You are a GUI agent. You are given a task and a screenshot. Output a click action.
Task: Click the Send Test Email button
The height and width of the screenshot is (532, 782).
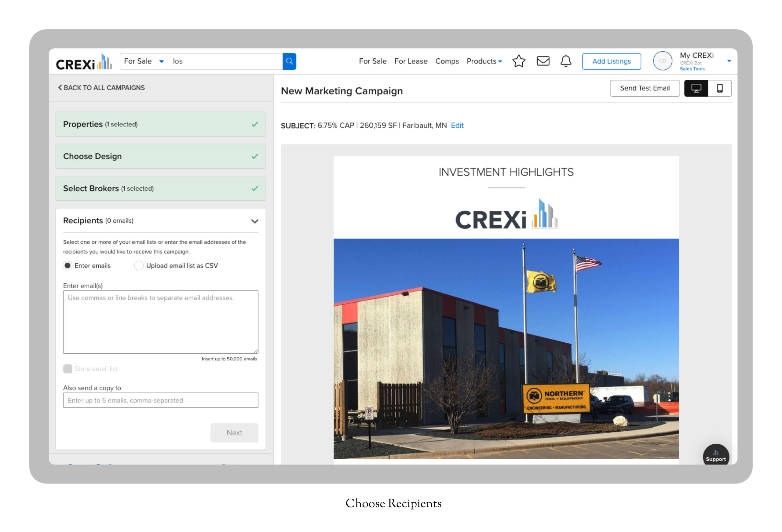(x=644, y=88)
